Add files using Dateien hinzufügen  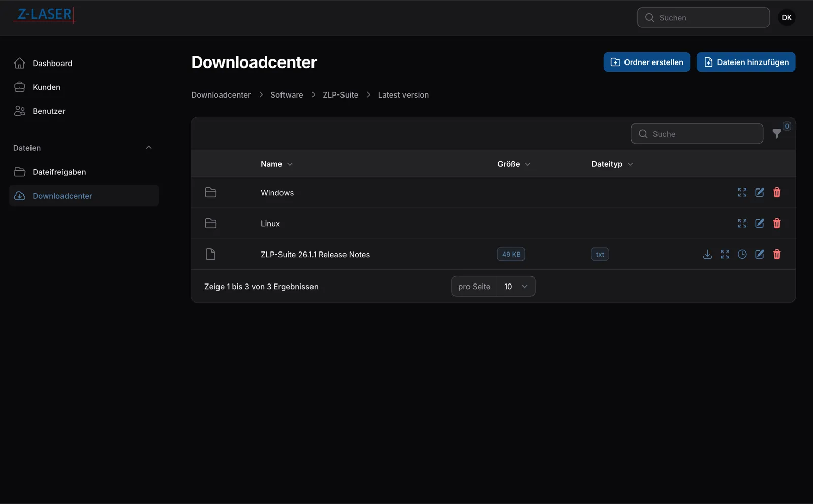pyautogui.click(x=746, y=62)
